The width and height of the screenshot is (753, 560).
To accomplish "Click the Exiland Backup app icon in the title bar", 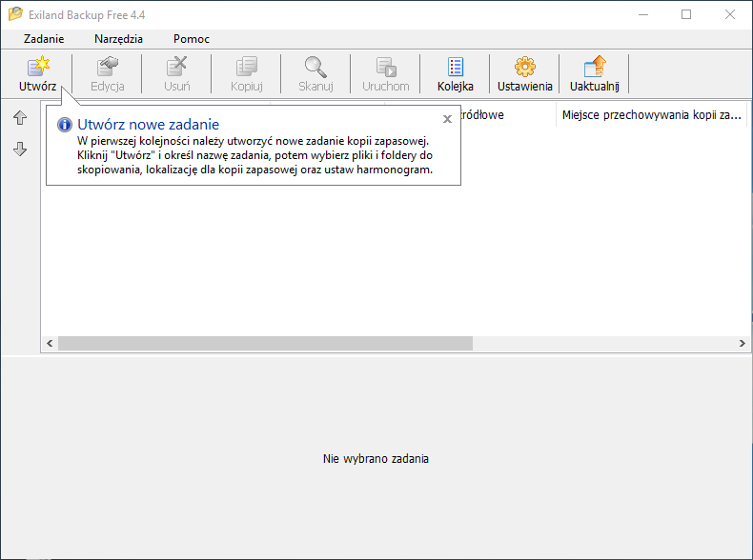I will coord(15,14).
